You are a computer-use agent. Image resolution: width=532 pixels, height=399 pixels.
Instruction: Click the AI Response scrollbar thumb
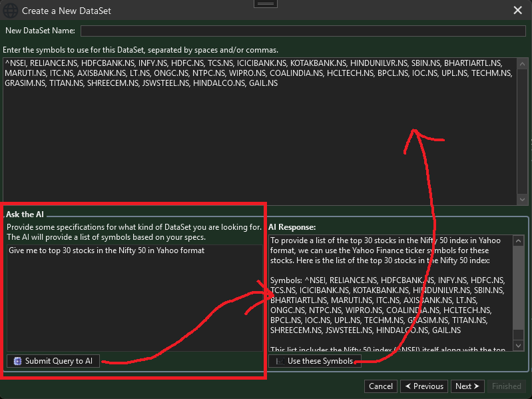click(519, 286)
